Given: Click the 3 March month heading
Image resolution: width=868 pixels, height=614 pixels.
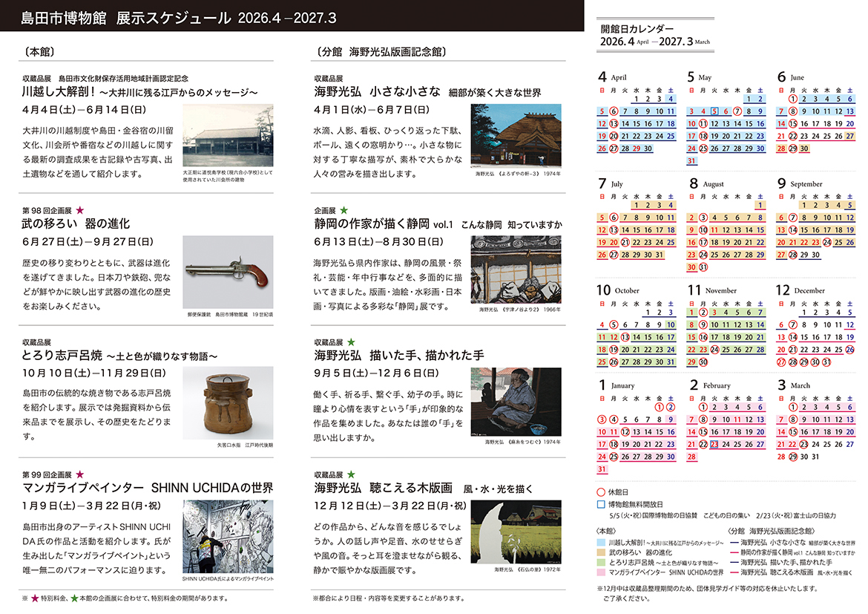Looking at the screenshot, I should pyautogui.click(x=794, y=385).
